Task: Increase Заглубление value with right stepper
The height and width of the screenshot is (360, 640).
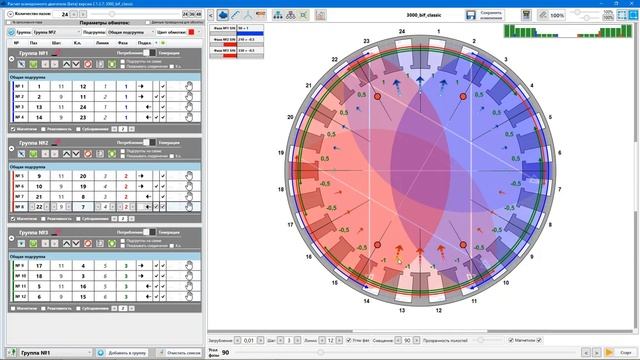Action: (x=260, y=340)
